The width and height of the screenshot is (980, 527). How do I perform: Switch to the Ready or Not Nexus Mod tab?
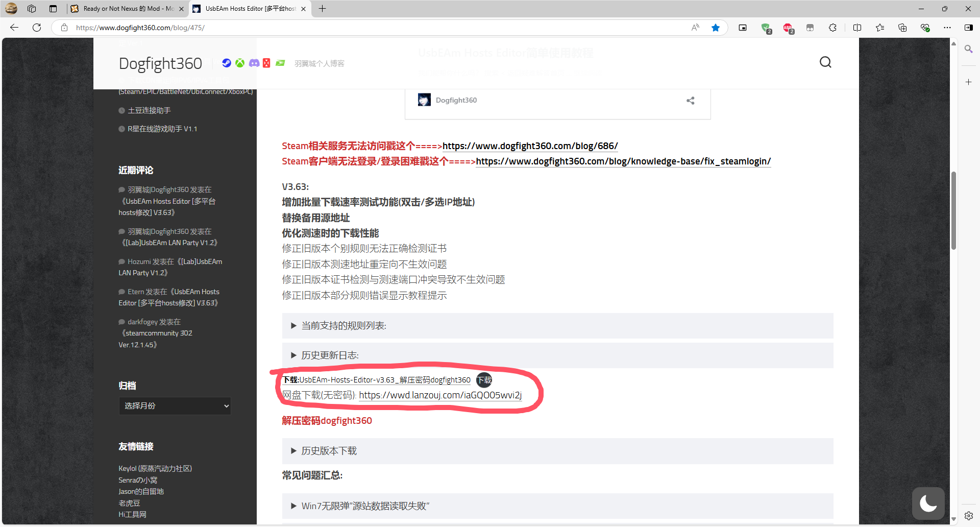coord(128,9)
